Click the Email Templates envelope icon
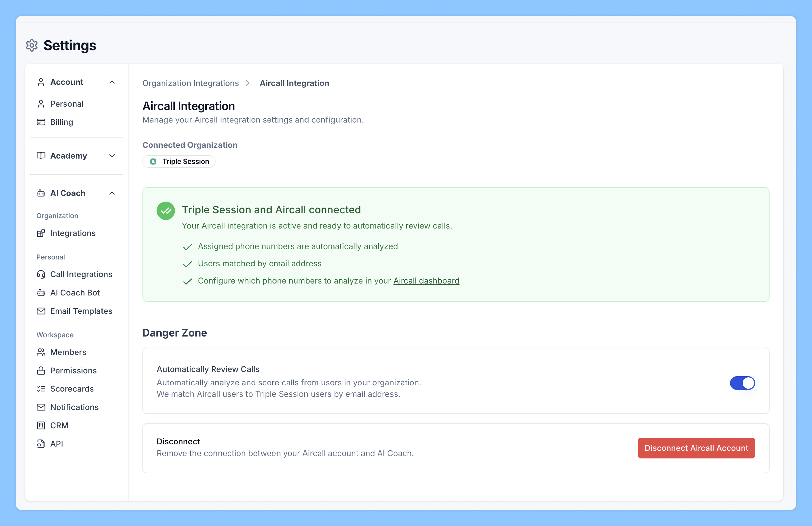Screen dimensions: 812x526 [41, 311]
